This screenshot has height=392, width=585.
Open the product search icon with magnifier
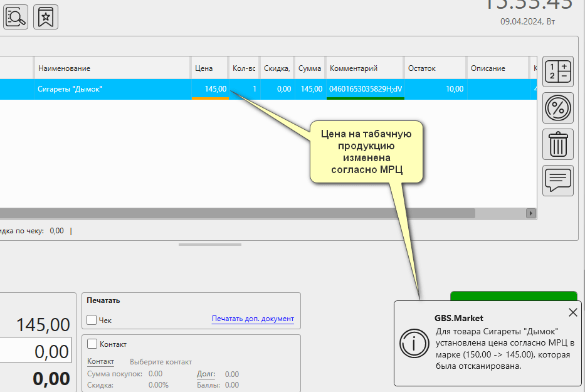click(x=16, y=16)
